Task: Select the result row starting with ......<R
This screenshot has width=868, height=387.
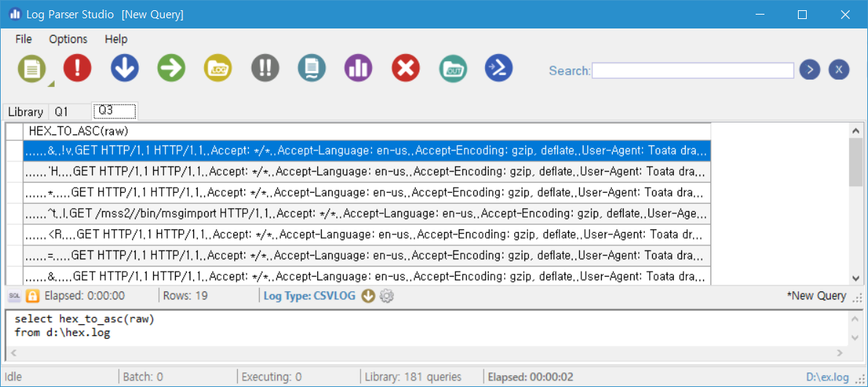Action: (x=367, y=235)
